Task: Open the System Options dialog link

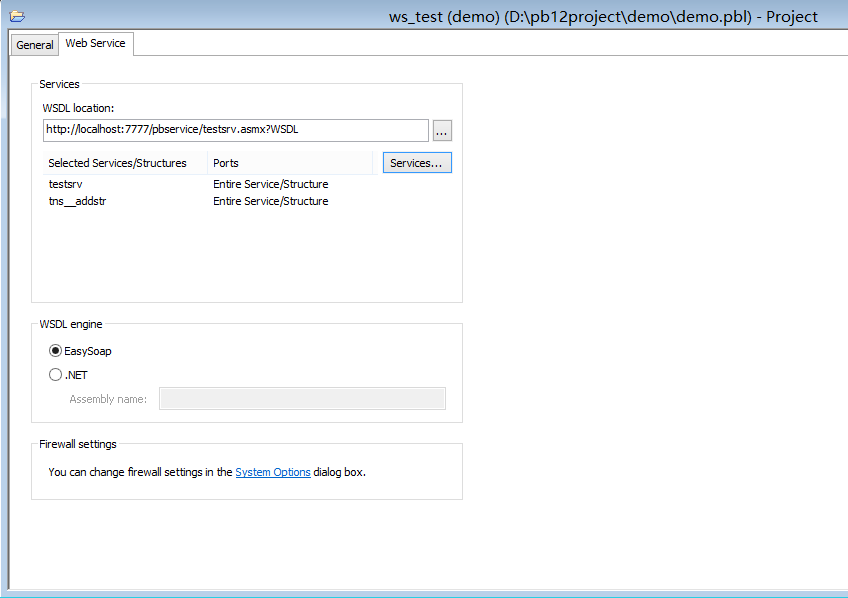Action: (x=273, y=471)
